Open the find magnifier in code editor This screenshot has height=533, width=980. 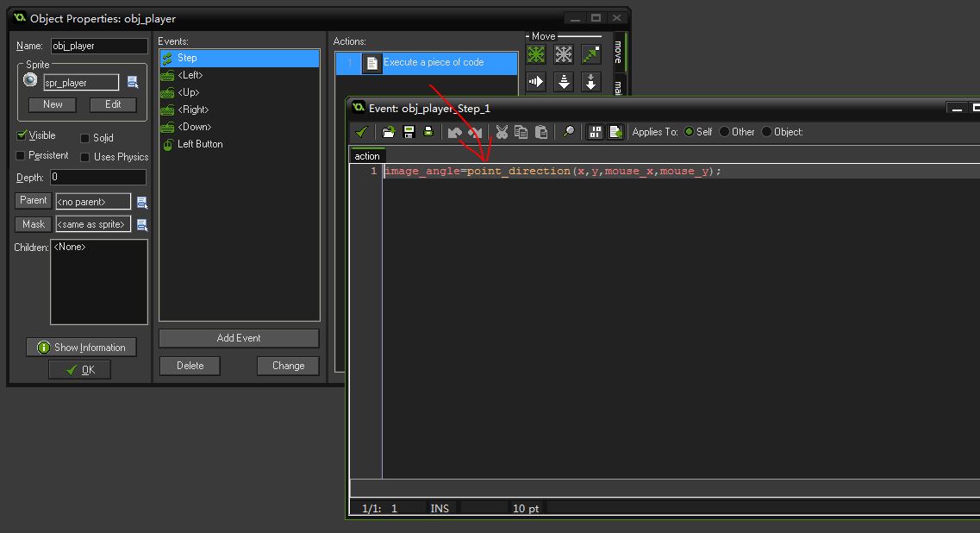point(568,132)
